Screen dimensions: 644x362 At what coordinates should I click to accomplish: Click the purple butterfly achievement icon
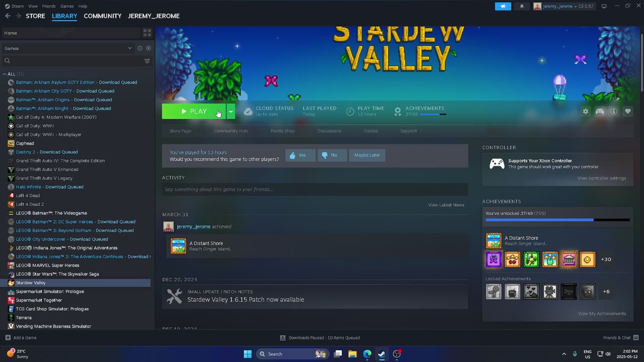pos(494,259)
